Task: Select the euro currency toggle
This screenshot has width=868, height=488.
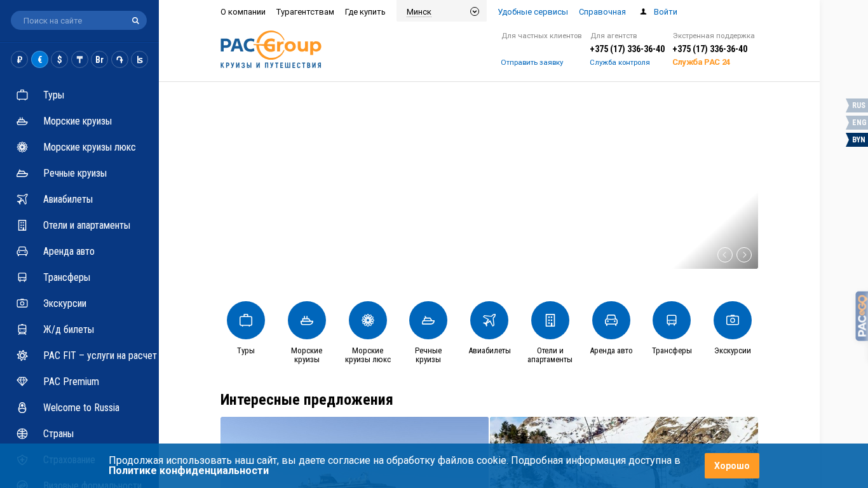Action: (x=39, y=59)
